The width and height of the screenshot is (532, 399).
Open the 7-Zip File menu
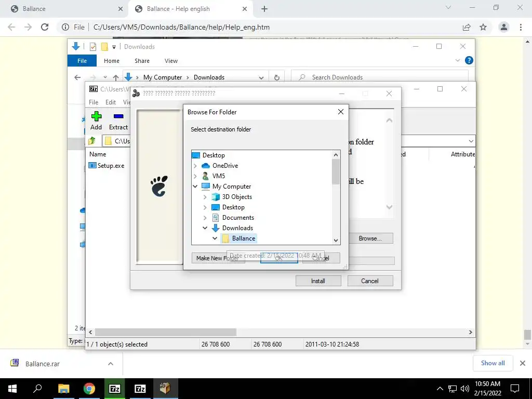[x=94, y=102]
